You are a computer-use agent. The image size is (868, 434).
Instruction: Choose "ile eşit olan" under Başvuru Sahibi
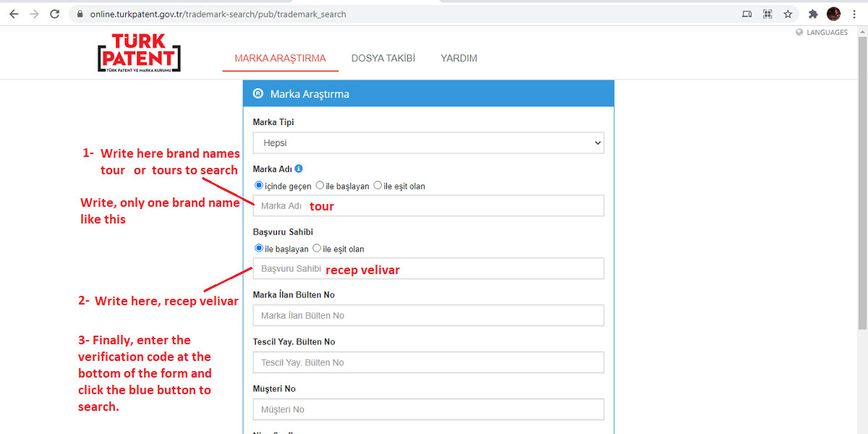(317, 249)
